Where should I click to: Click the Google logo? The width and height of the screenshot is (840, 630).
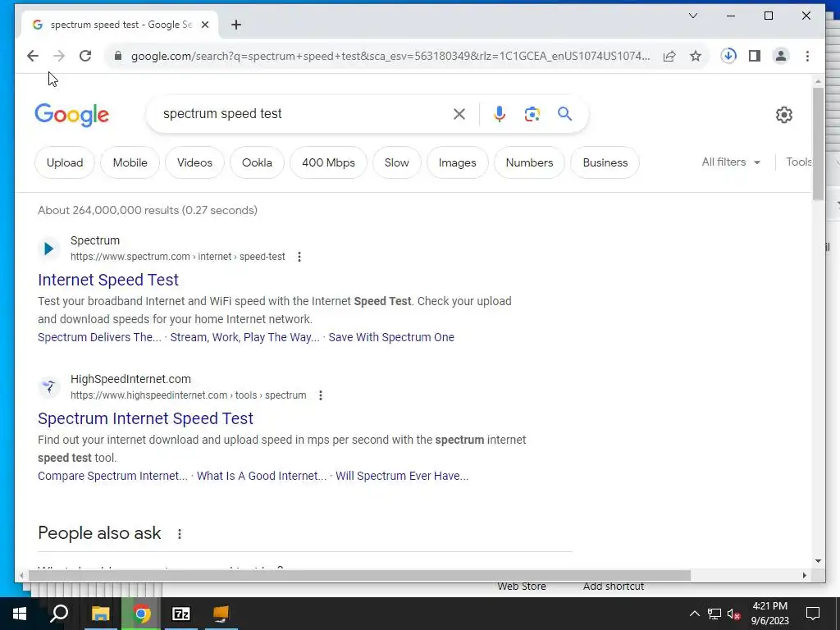(72, 115)
